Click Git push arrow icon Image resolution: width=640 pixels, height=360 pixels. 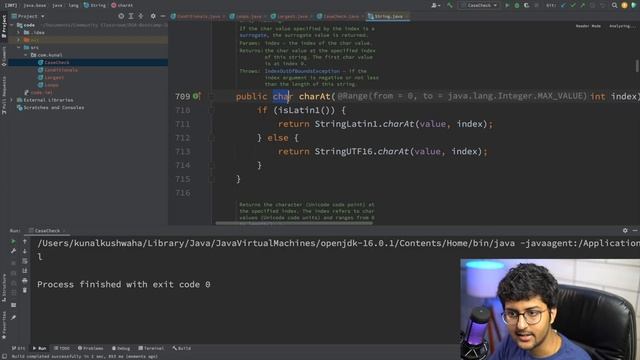(582, 5)
